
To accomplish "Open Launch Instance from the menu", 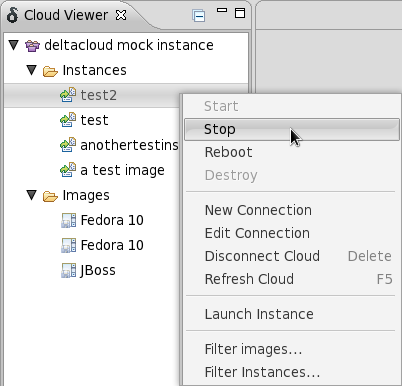I will [259, 314].
